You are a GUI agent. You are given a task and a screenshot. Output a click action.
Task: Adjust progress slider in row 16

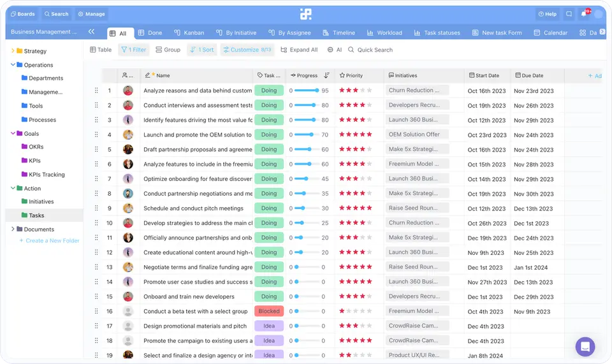point(307,311)
